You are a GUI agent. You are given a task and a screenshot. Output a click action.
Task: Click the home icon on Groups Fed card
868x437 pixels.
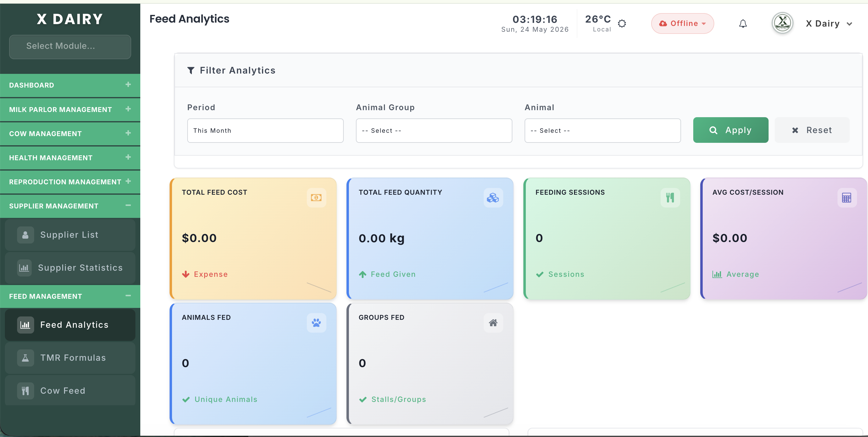click(x=493, y=323)
